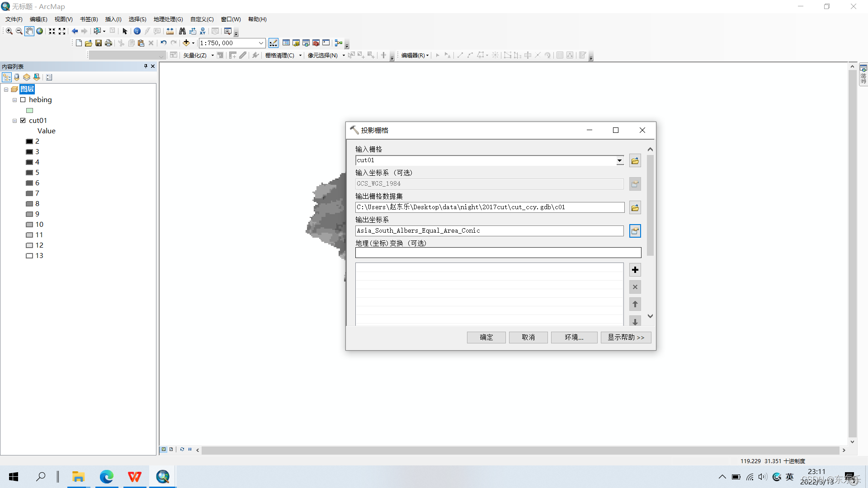The image size is (868, 488).
Task: Open output coordinate system properties button
Action: [x=635, y=231]
